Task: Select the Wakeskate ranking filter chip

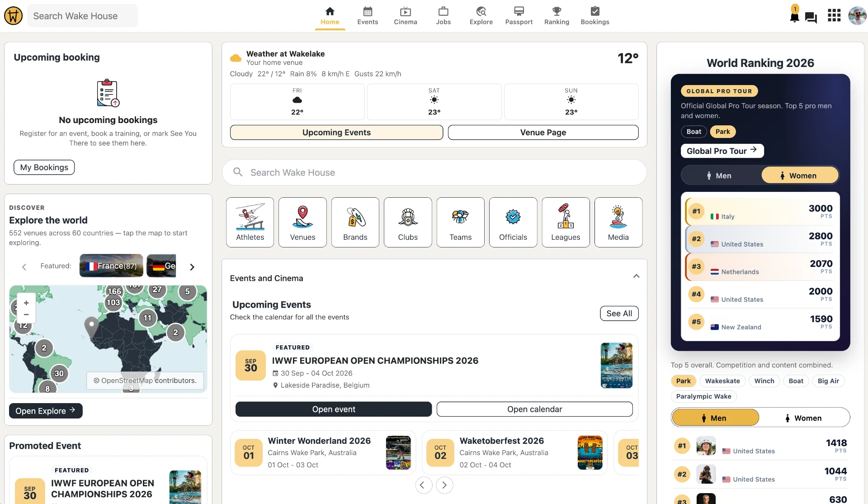Action: 722,381
